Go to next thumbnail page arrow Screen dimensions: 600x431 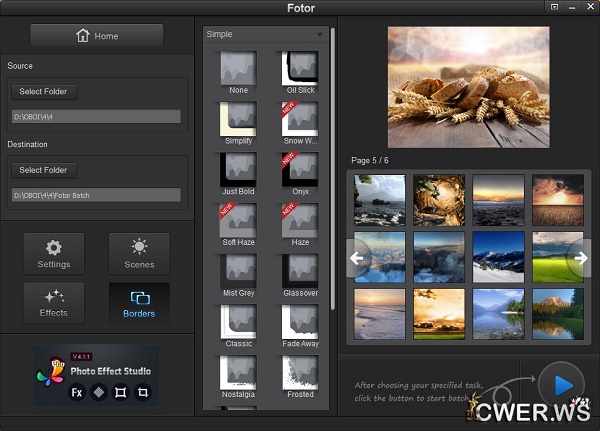580,258
